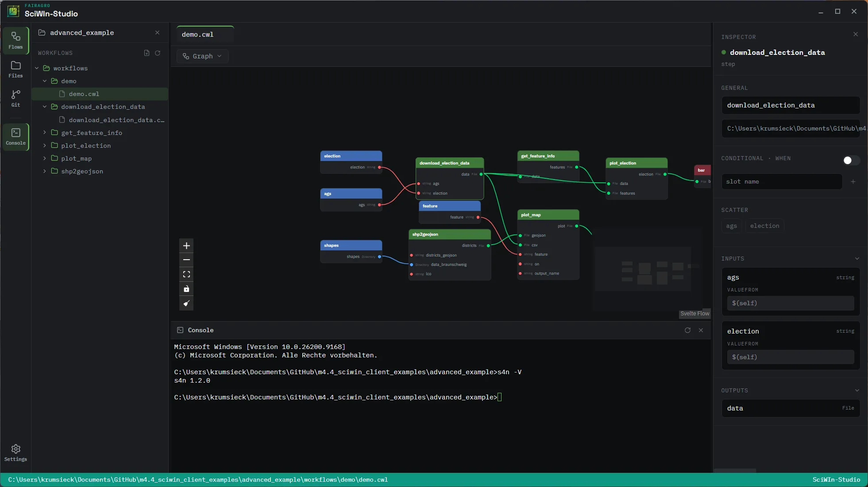Create new workflow file icon

click(x=147, y=53)
